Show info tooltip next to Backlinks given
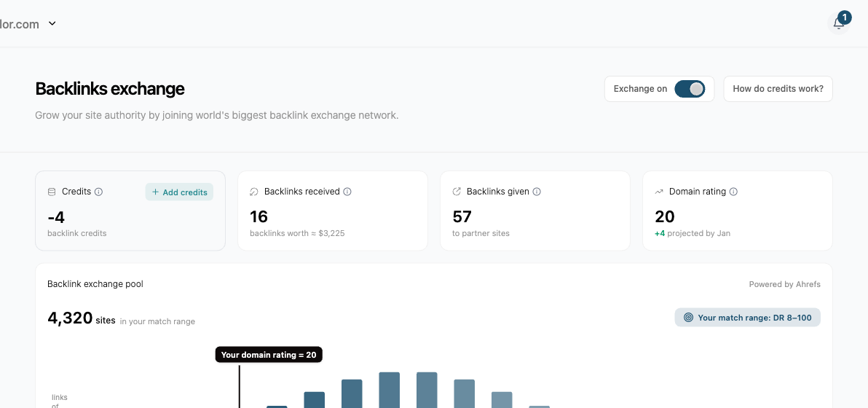This screenshot has width=868, height=408. [537, 192]
